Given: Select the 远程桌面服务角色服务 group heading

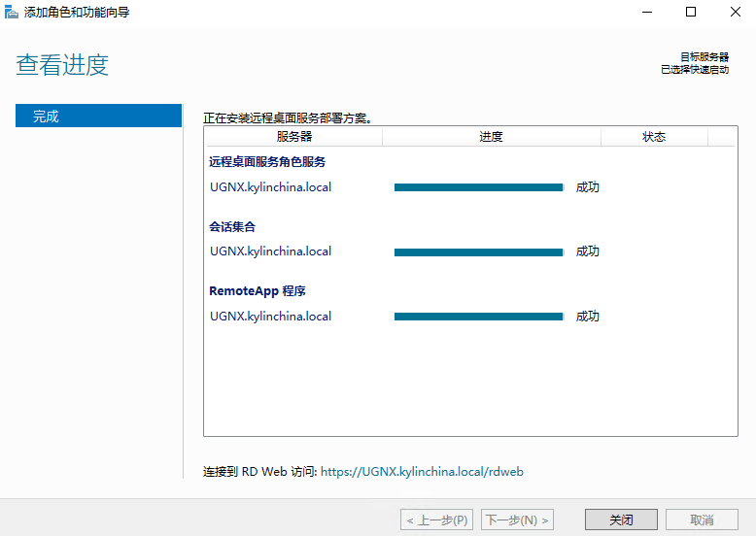Looking at the screenshot, I should [x=267, y=162].
